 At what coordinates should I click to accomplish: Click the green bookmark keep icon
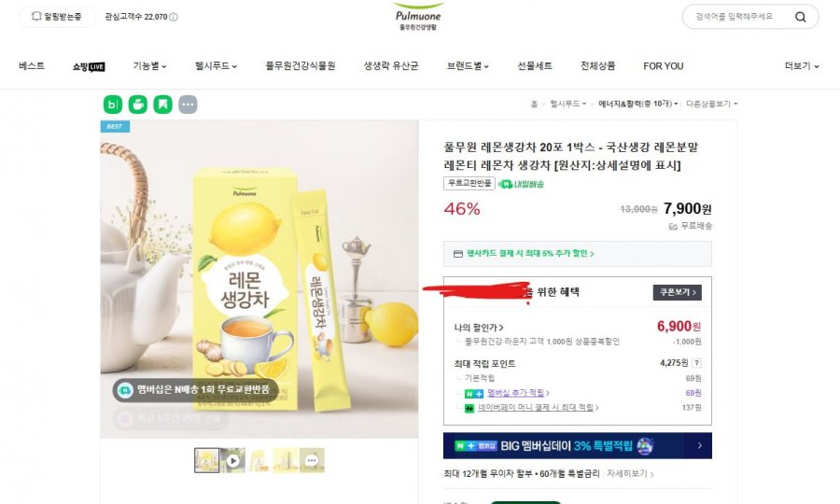pyautogui.click(x=162, y=104)
